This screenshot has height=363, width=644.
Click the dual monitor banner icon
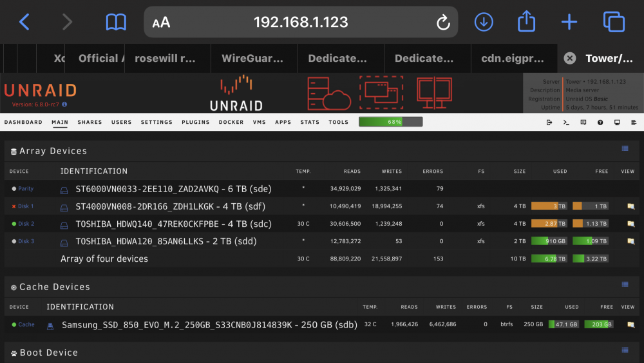(434, 93)
